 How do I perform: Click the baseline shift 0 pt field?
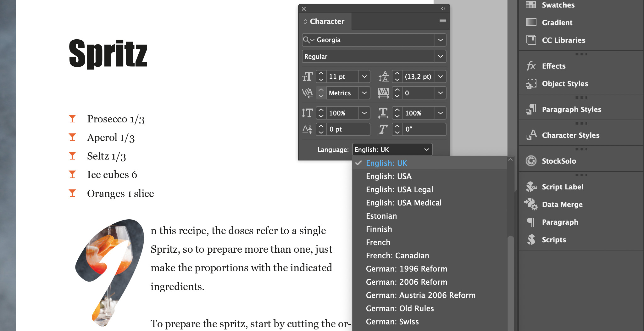tap(348, 129)
